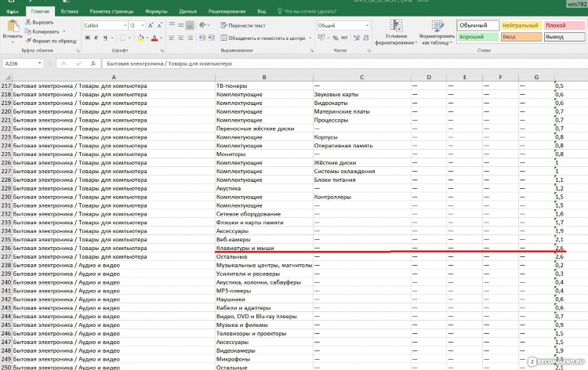Toggle middle vertical alignment
The width and height of the screenshot is (588, 370).
[181, 25]
